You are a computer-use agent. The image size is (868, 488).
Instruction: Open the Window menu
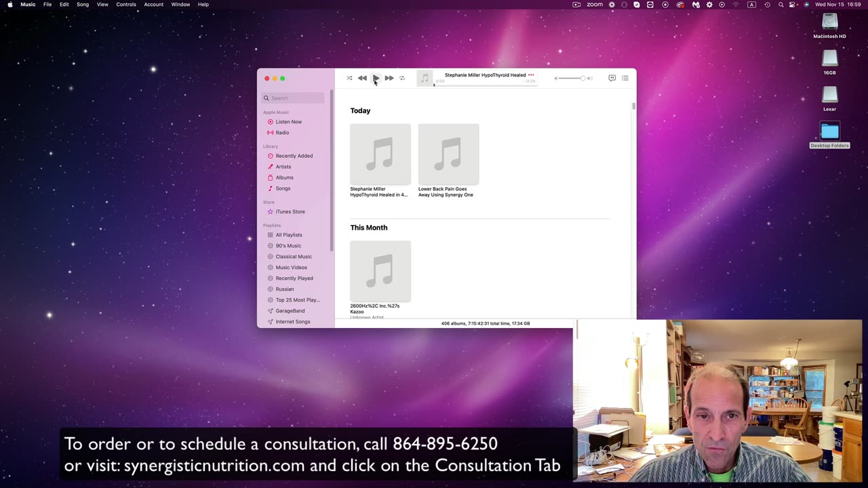(180, 5)
